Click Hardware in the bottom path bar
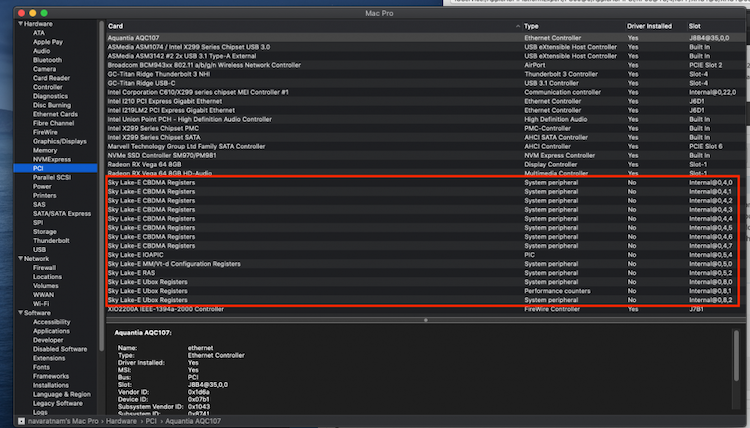This screenshot has width=750, height=428. [121, 421]
